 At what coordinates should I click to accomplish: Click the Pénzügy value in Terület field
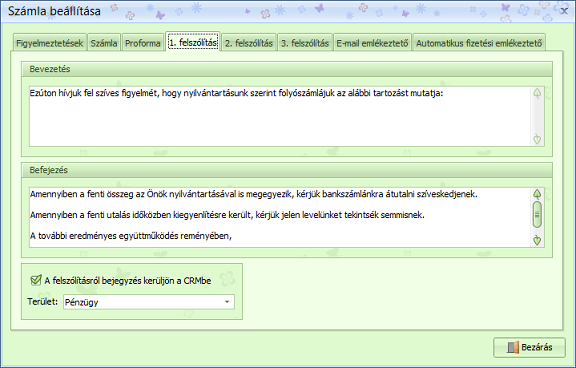[x=82, y=302]
